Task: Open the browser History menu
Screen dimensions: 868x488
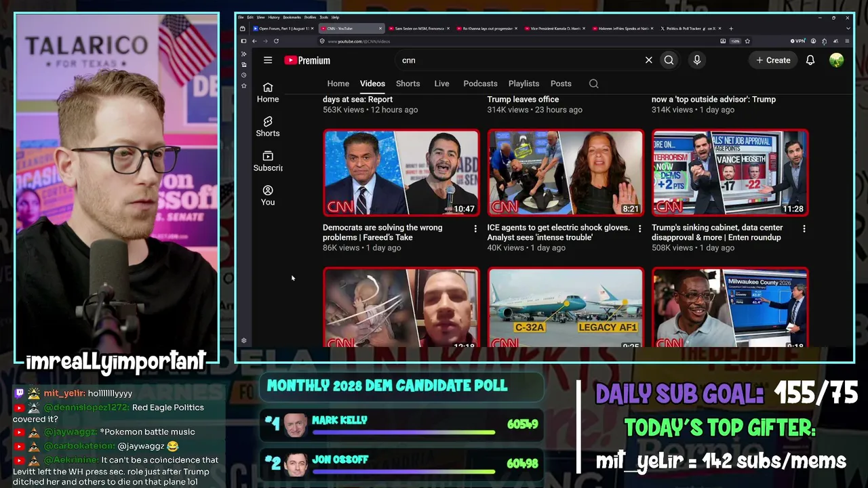Action: pos(274,17)
